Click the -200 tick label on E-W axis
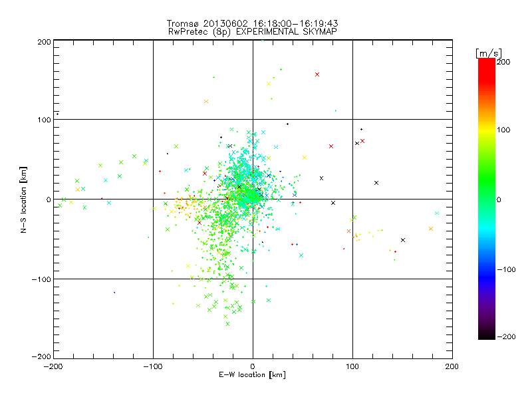This screenshot has height=399, width=532. 53,367
